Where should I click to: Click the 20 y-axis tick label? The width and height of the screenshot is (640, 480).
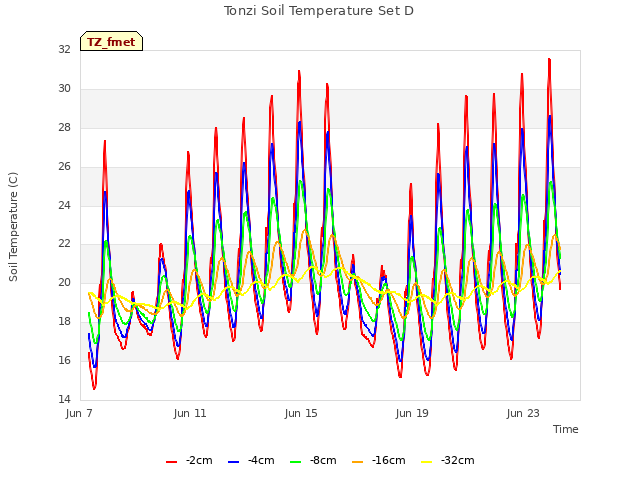(64, 282)
